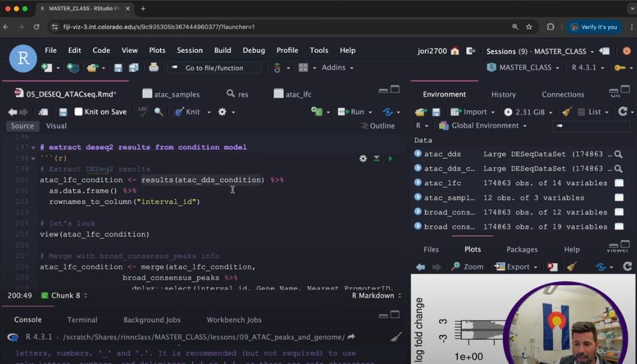Screen dimensions: 637x364
Task: Click the new project icon
Action: [x=73, y=67]
